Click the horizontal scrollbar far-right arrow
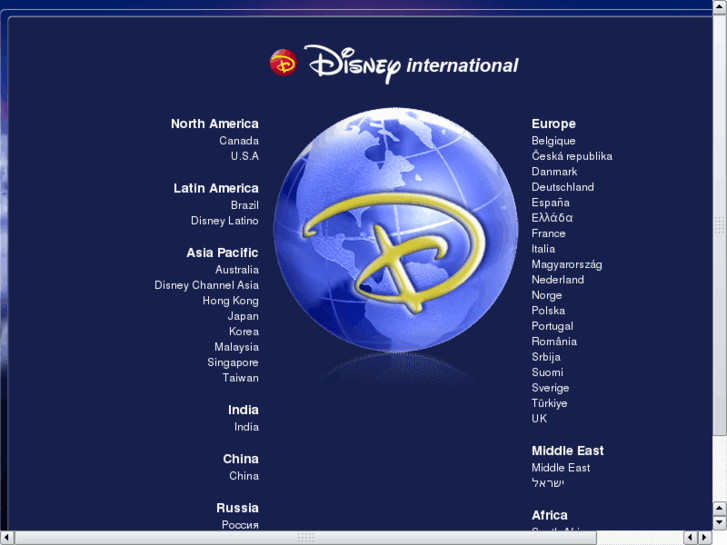 pos(705,538)
